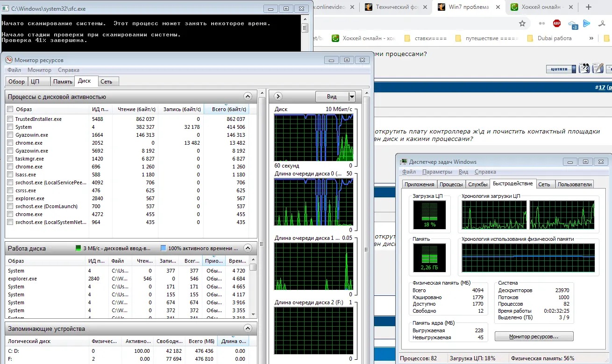Switch to the Память tab in Resource Monitor
The width and height of the screenshot is (612, 364).
pyautogui.click(x=63, y=82)
